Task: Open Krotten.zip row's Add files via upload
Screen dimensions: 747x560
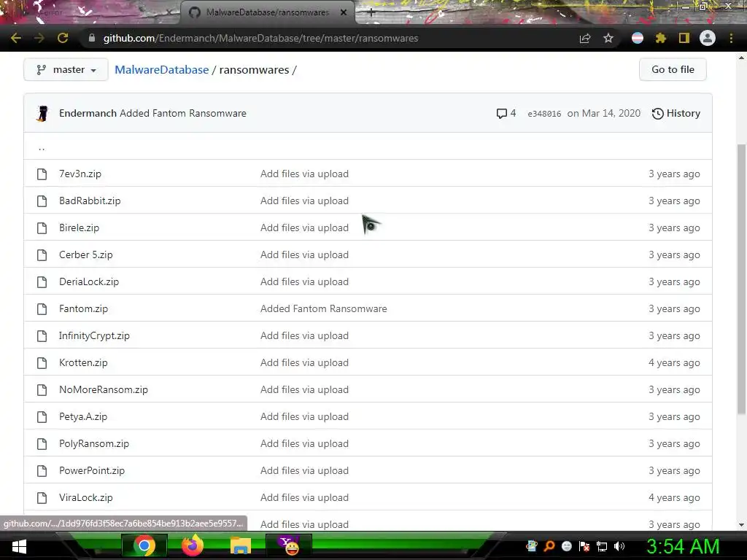Action: [304, 363]
